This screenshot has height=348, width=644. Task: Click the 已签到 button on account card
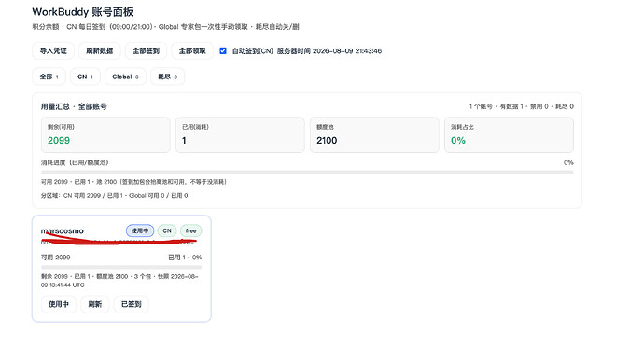[x=131, y=304]
